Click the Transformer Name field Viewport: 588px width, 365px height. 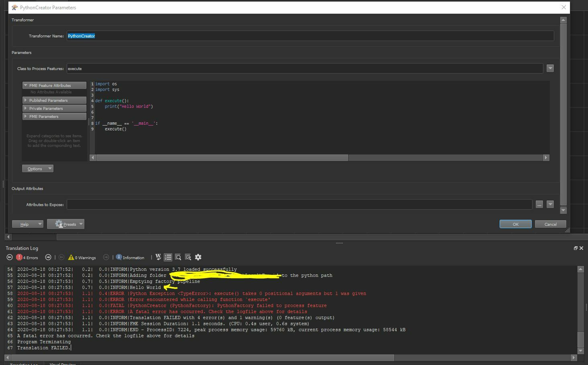click(310, 36)
